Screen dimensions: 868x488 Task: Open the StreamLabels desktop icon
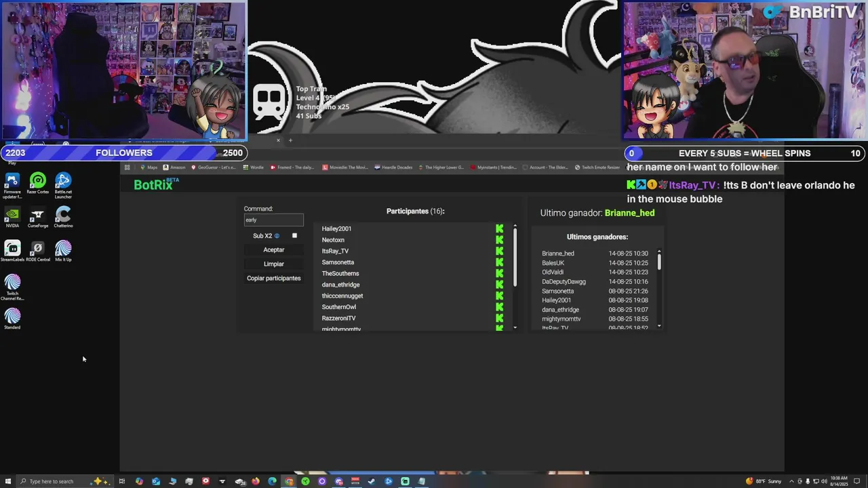[x=12, y=251]
